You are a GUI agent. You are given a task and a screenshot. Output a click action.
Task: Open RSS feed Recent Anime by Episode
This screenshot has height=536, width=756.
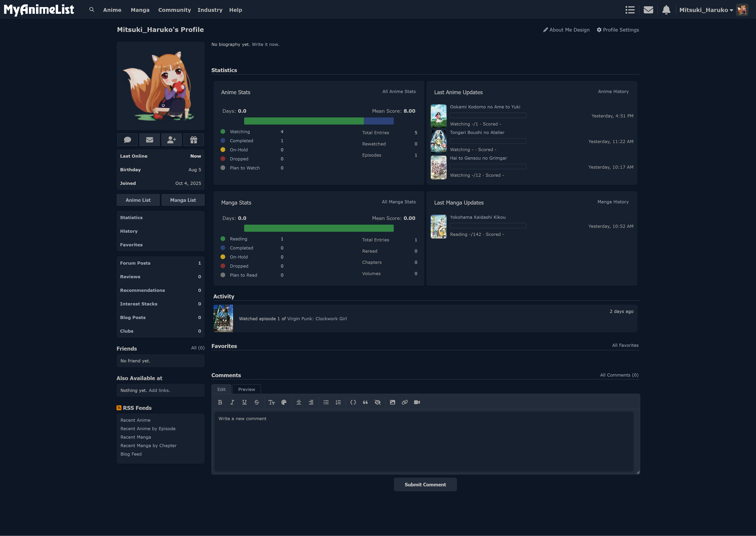(x=148, y=428)
